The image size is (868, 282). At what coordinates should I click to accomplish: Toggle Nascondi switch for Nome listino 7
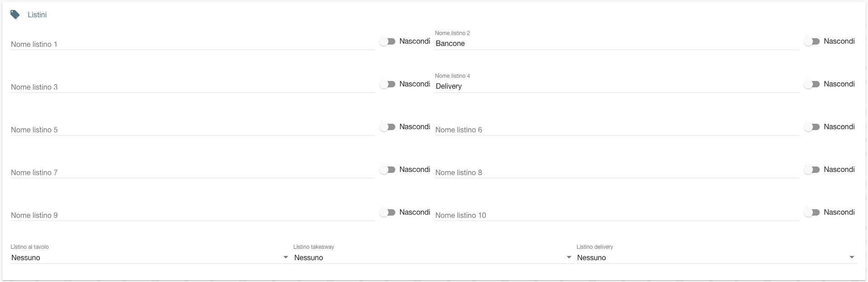[388, 170]
